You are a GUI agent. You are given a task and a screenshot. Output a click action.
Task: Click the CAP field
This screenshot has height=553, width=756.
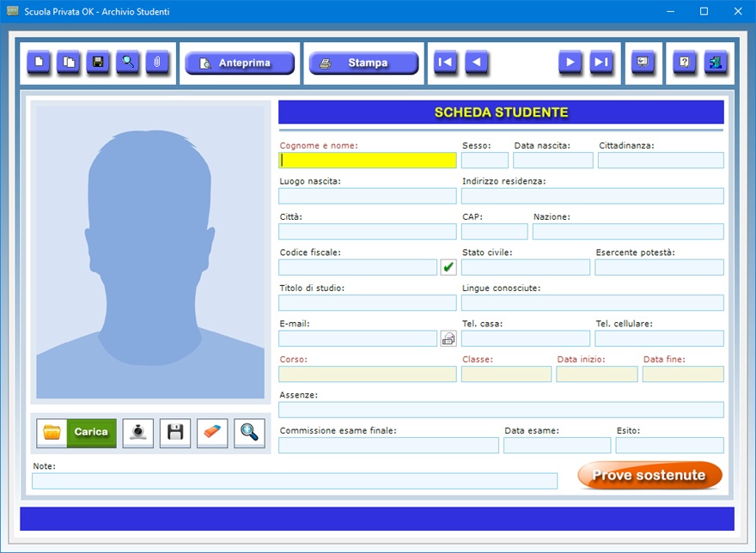[x=494, y=232]
